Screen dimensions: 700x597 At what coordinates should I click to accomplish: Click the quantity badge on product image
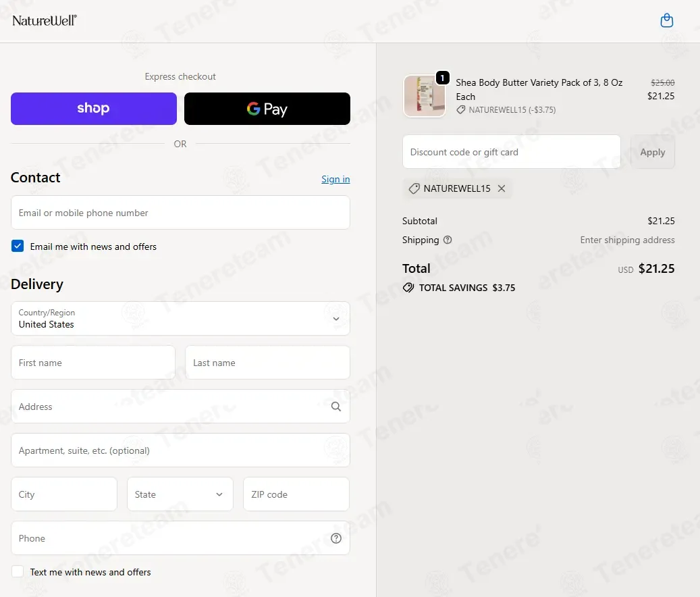coord(442,78)
